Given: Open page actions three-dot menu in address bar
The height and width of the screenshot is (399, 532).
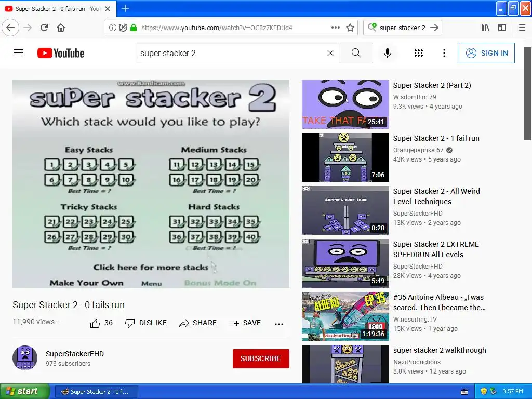Looking at the screenshot, I should click(335, 28).
